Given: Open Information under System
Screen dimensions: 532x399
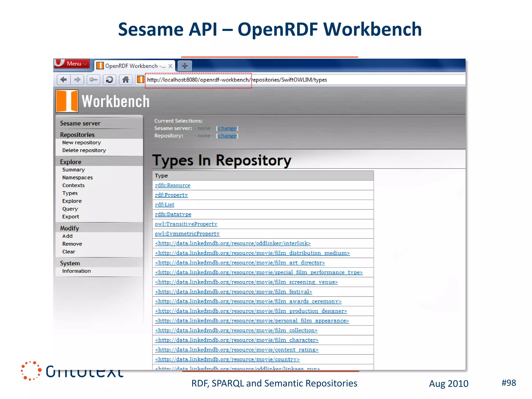Looking at the screenshot, I should pos(76,271).
